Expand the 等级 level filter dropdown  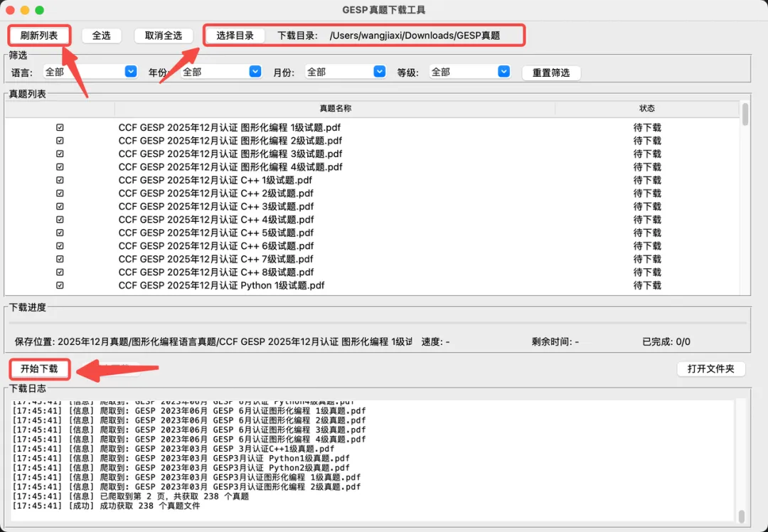tap(470, 72)
